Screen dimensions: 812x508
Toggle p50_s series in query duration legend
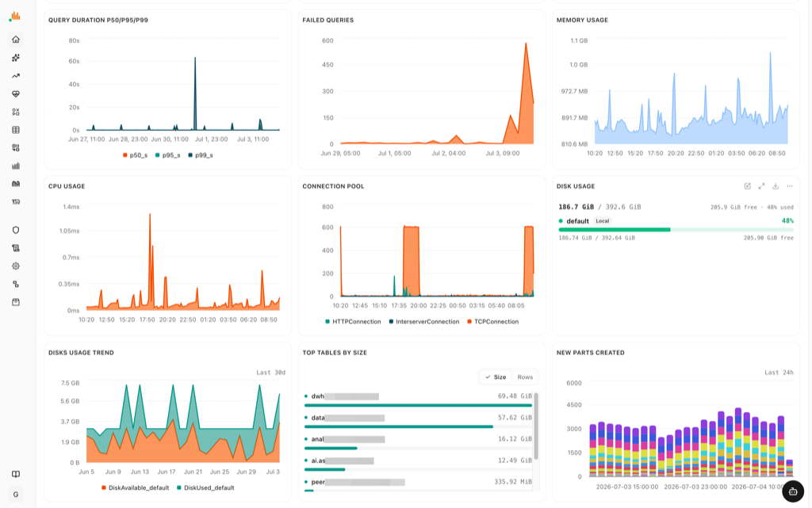point(135,155)
